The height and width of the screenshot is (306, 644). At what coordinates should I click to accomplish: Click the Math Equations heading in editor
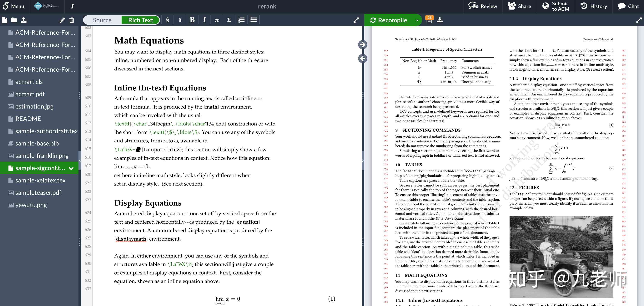point(149,41)
